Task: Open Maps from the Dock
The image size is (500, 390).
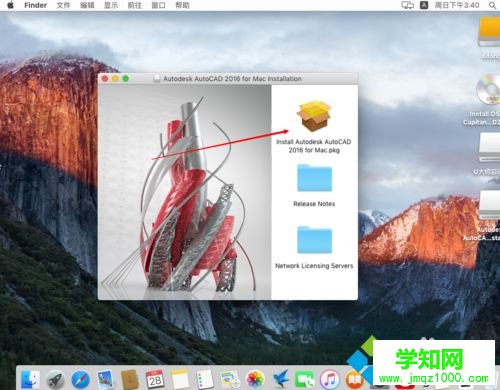Action: 230,379
